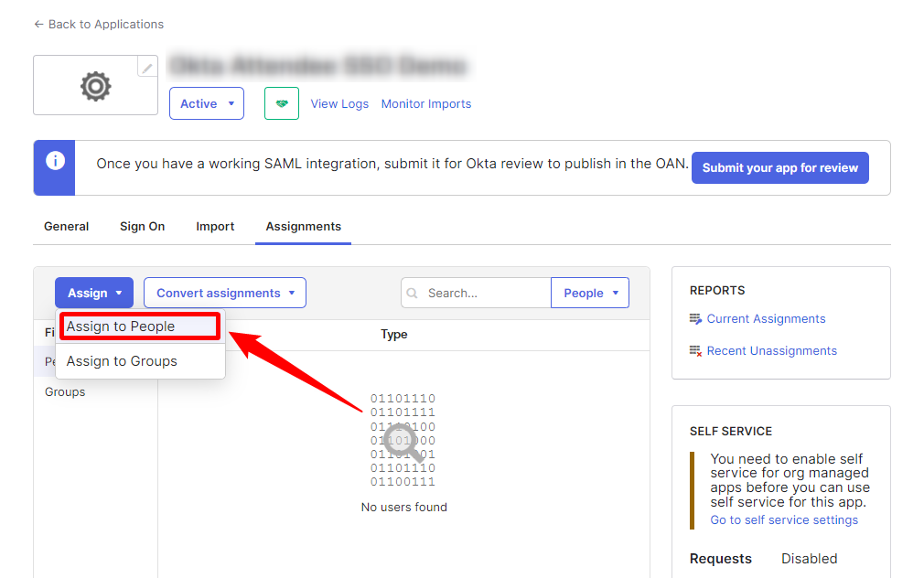Click the pencil edit logo icon
The width and height of the screenshot is (924, 578).
(146, 68)
